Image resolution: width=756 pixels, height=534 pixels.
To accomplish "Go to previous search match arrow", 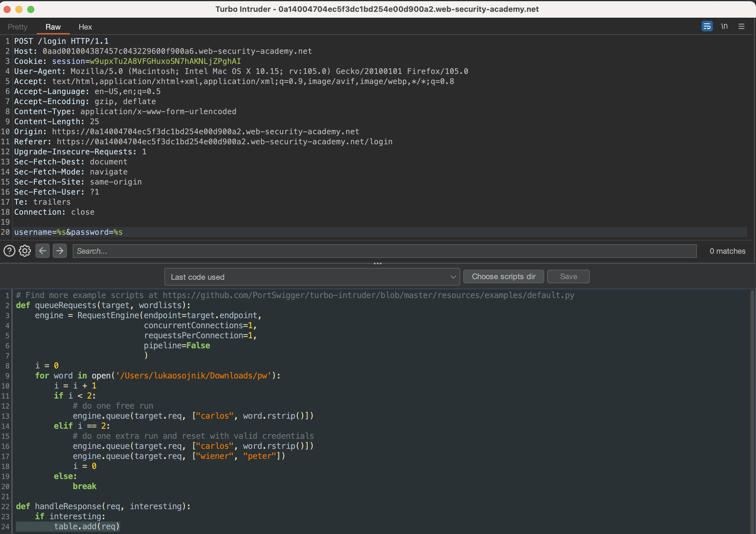I will 43,251.
